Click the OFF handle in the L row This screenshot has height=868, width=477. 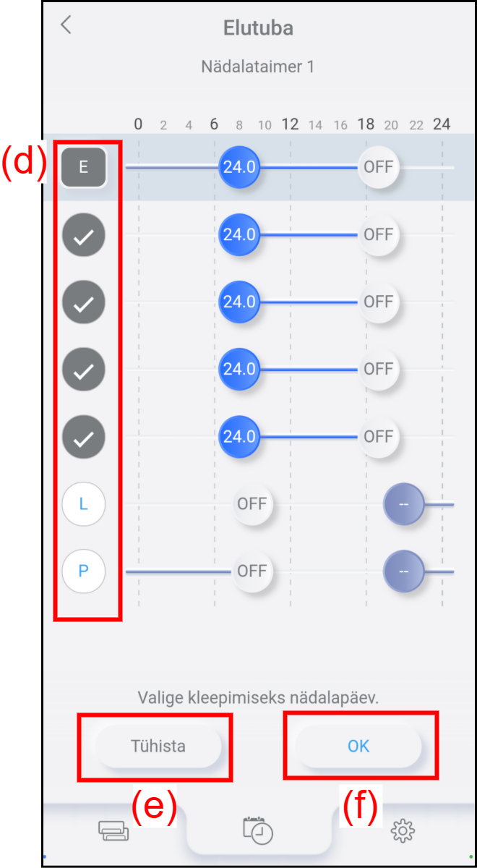(252, 503)
